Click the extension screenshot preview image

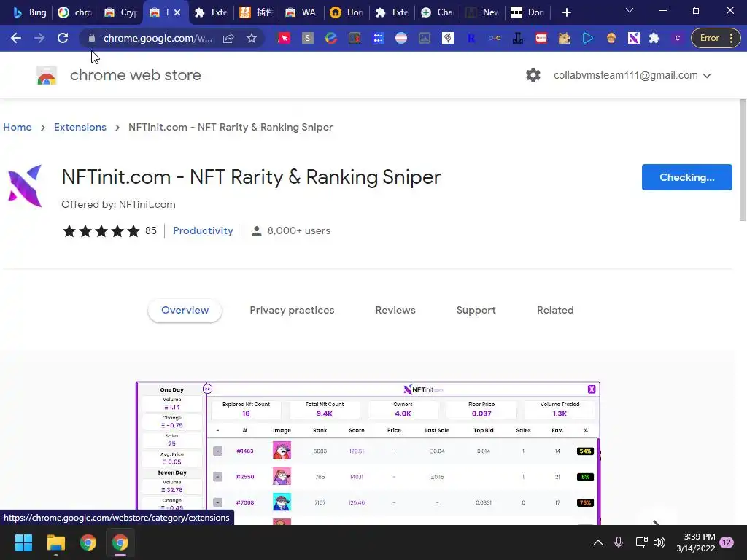[368, 453]
